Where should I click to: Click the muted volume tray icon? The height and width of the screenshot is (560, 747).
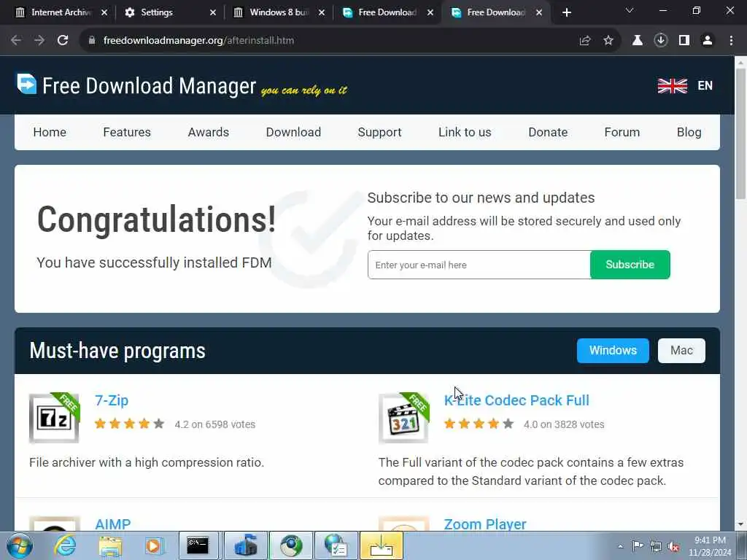coord(673,546)
